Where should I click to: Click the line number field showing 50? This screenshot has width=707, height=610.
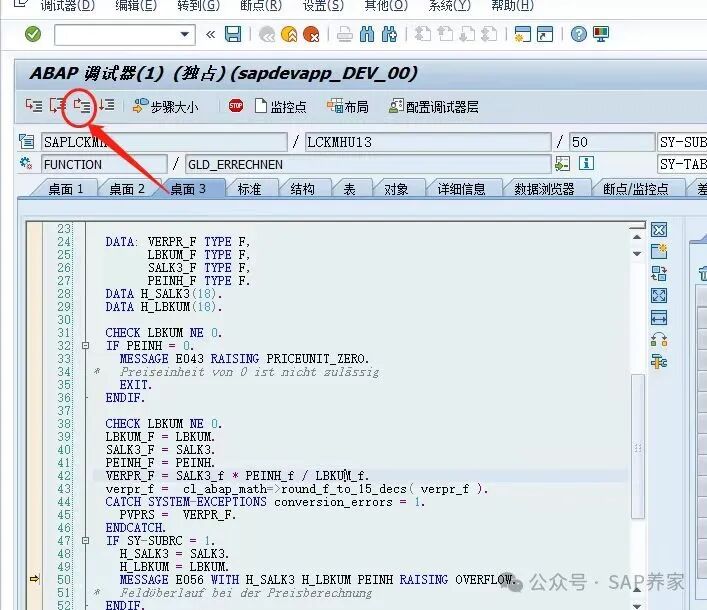612,142
